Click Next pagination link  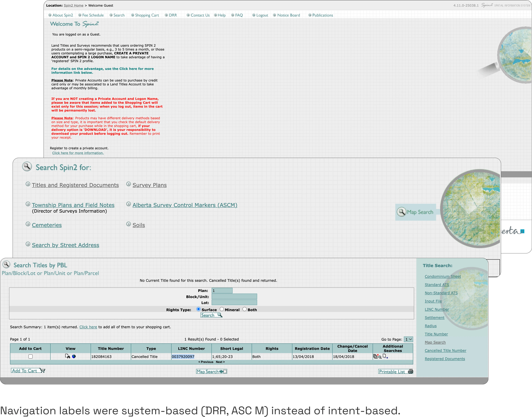(220, 362)
